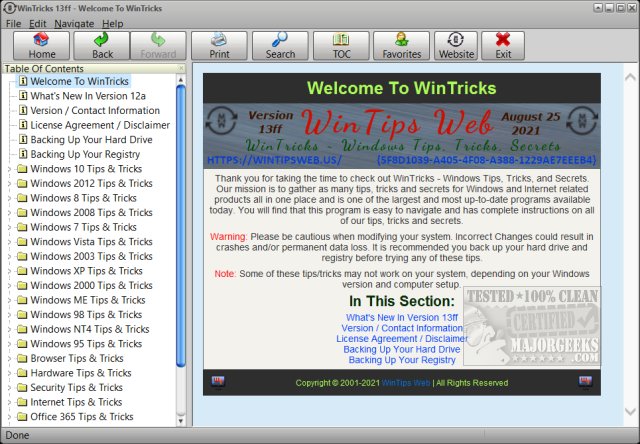Click the HTTPS://WINTIPSWEB.US/ banner URL
Screen dimensions: 640x444
pyautogui.click(x=274, y=160)
